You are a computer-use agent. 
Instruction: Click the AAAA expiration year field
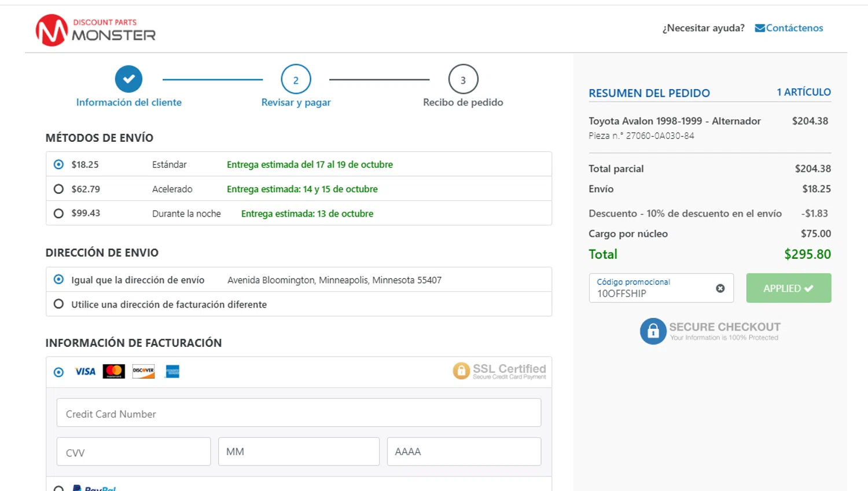coord(464,452)
